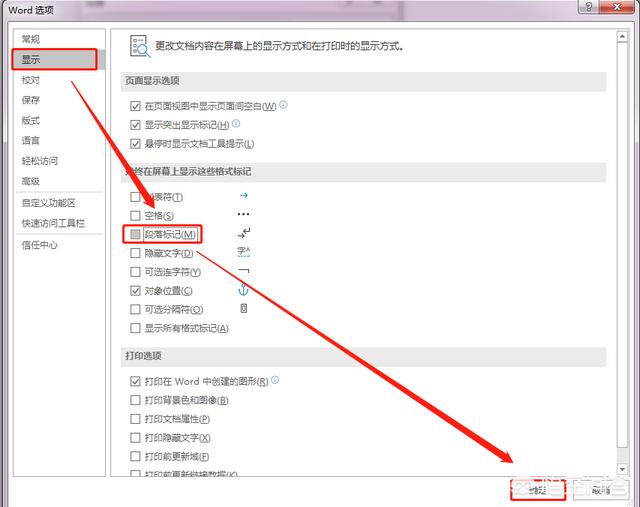
Task: Click the tab arrow symbol next to 制表符
Action: coord(244,196)
